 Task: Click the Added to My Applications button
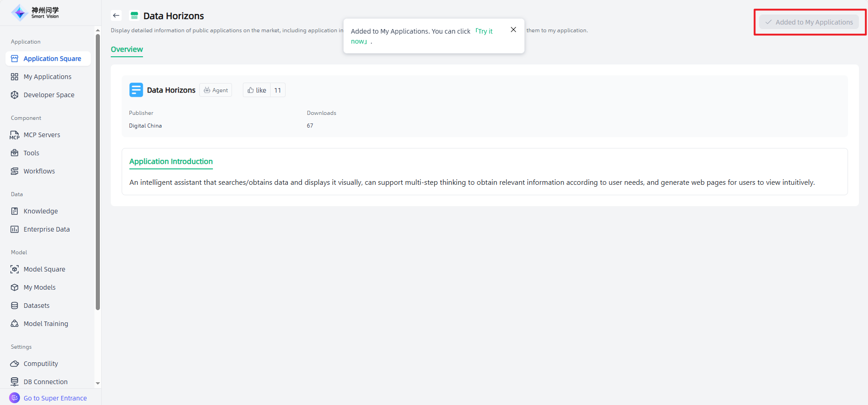tap(809, 22)
